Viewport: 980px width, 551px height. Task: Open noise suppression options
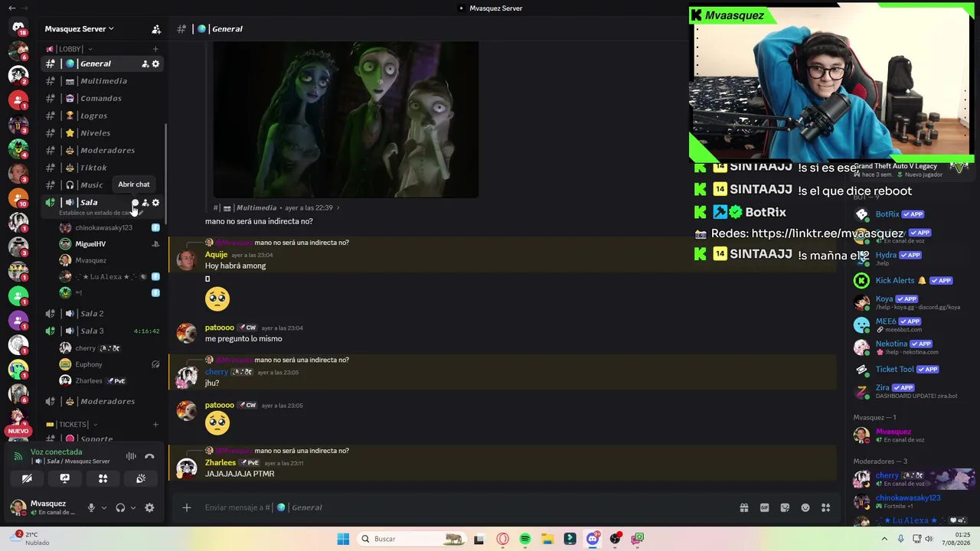tap(131, 457)
